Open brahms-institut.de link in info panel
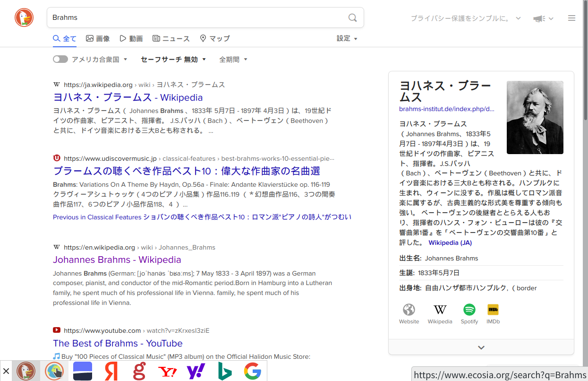Image resolution: width=588 pixels, height=381 pixels. pyautogui.click(x=447, y=109)
